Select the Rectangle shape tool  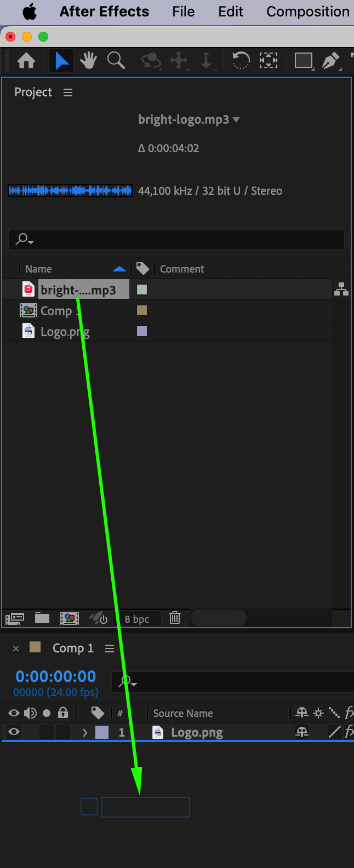(303, 60)
